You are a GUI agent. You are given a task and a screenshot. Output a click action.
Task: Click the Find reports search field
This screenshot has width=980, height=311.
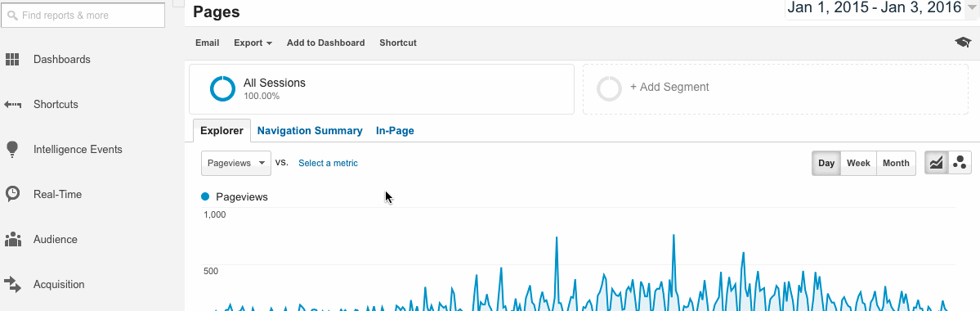[83, 15]
